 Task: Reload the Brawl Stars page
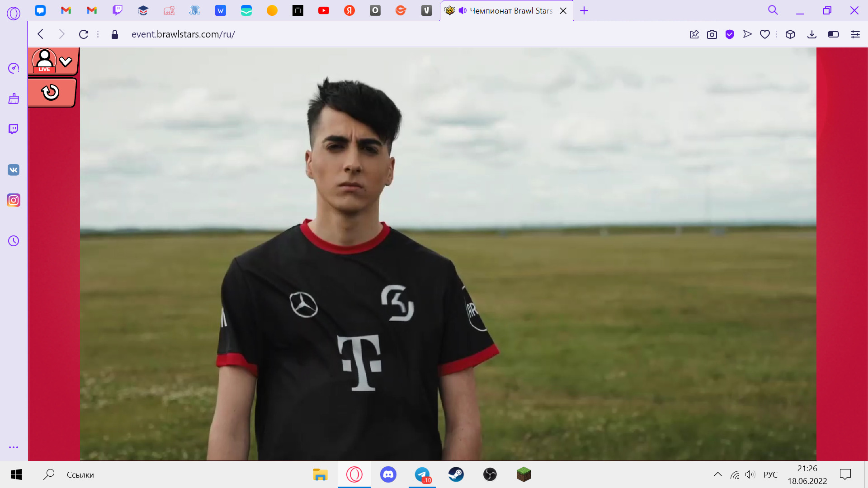(x=84, y=34)
